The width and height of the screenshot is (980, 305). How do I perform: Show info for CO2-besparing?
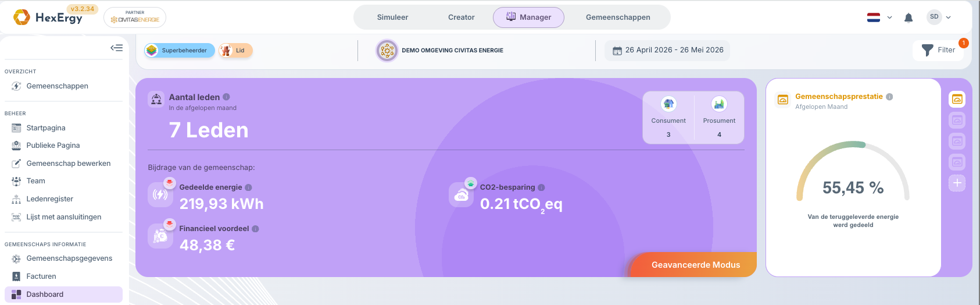point(541,187)
